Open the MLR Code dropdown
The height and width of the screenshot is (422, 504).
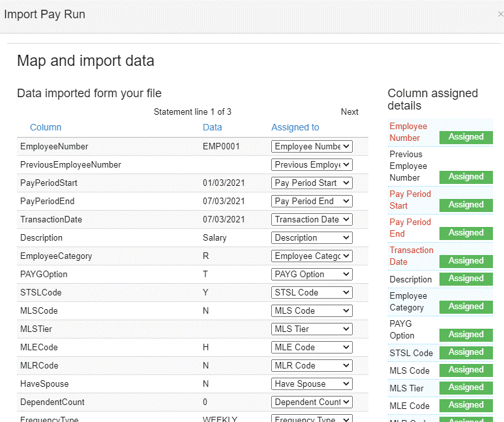coord(312,366)
